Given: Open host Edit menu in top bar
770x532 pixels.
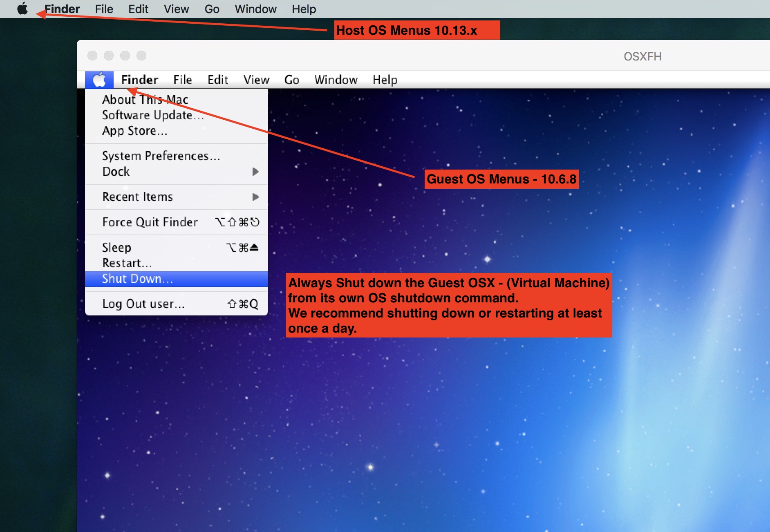Looking at the screenshot, I should point(138,9).
